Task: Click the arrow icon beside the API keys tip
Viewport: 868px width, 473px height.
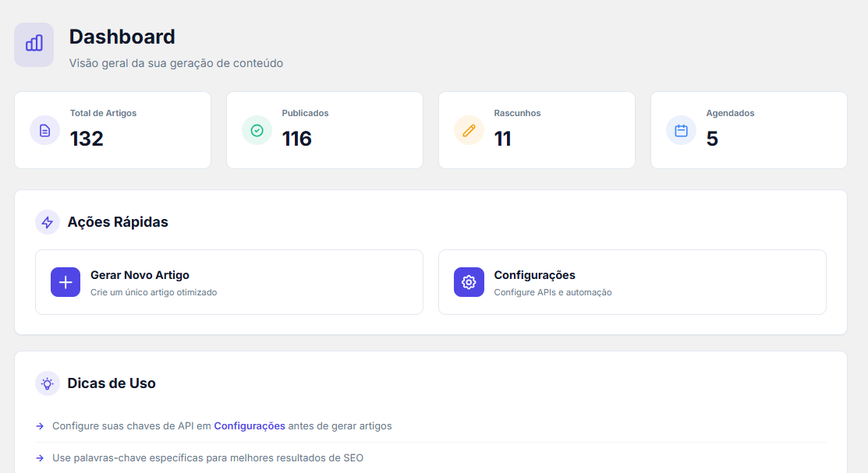Action: point(40,426)
